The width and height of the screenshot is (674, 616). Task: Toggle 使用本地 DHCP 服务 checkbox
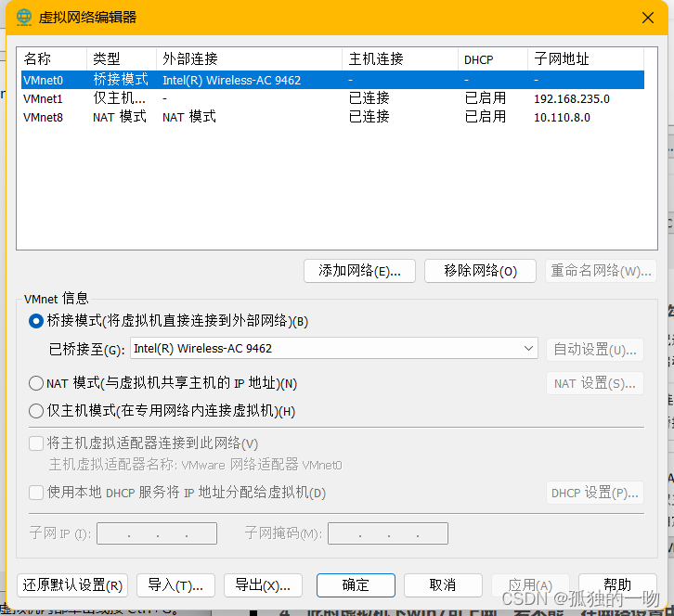36,493
